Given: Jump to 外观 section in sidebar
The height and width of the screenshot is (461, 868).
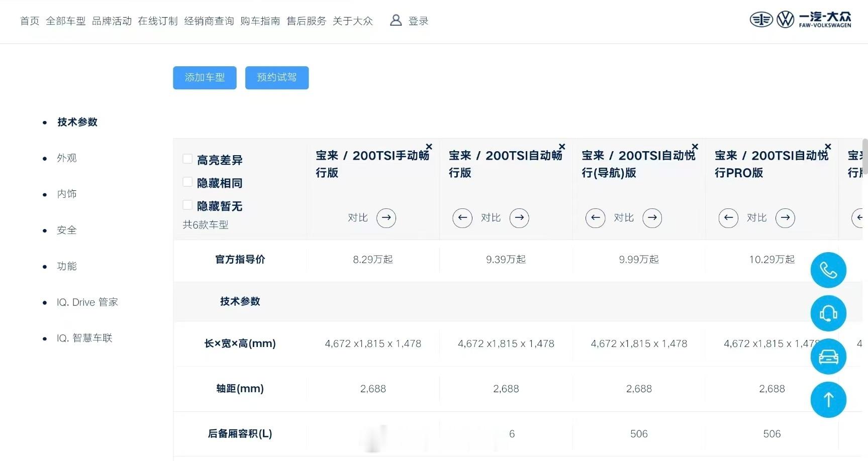Looking at the screenshot, I should (x=67, y=158).
